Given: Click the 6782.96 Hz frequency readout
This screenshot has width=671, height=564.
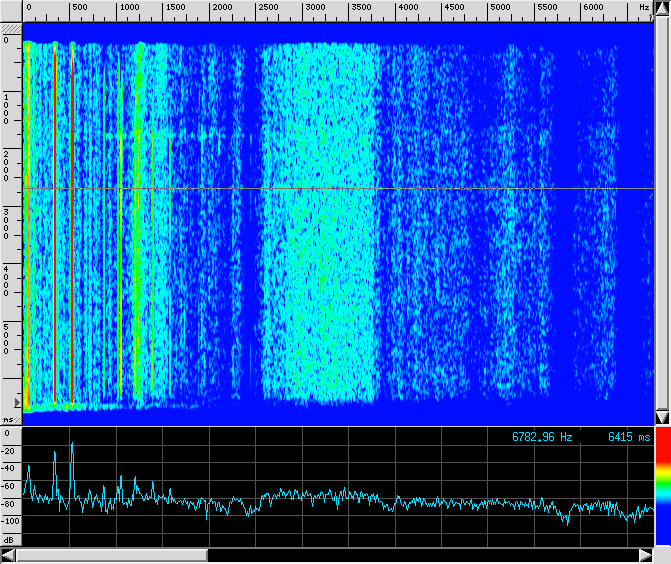Looking at the screenshot, I should [542, 437].
